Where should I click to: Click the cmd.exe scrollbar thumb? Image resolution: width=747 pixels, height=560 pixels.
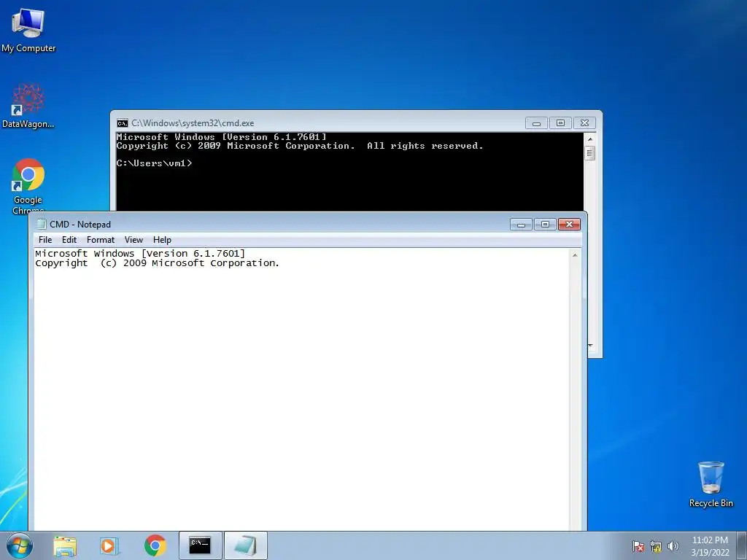click(x=589, y=153)
